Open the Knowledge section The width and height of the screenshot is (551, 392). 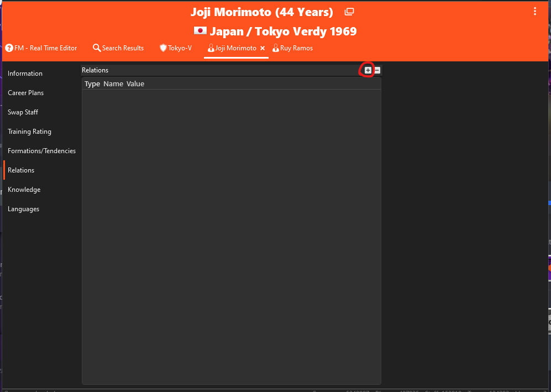[24, 190]
